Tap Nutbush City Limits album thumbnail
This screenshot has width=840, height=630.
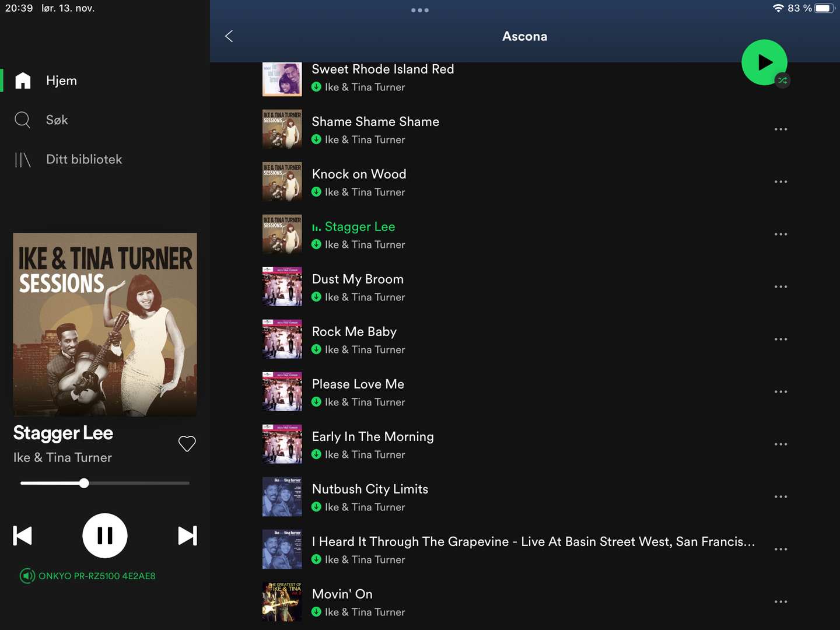tap(282, 497)
